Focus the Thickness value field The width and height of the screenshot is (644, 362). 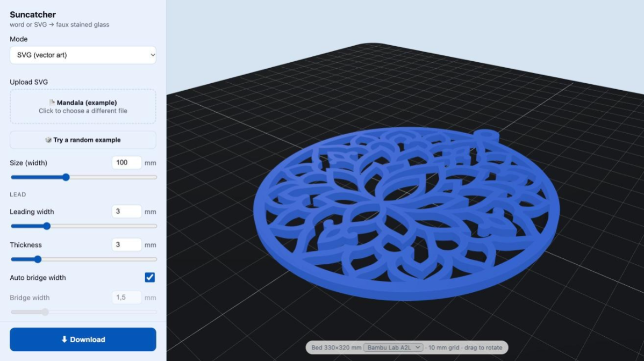click(126, 244)
